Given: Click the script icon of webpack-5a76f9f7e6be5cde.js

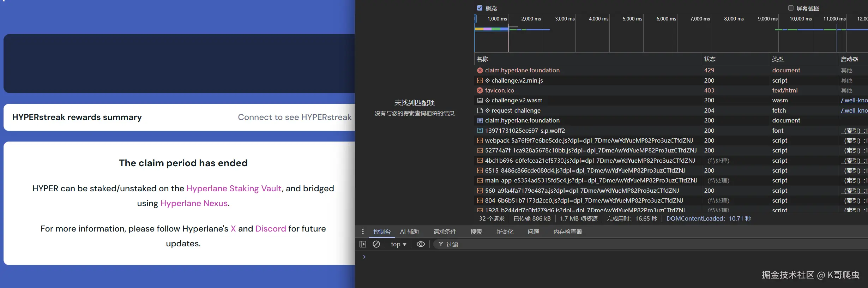Looking at the screenshot, I should click(480, 140).
